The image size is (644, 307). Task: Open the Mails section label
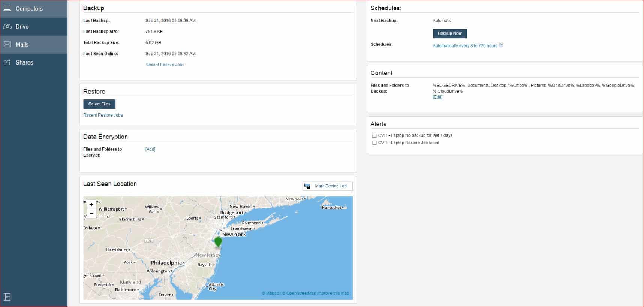tap(22, 44)
